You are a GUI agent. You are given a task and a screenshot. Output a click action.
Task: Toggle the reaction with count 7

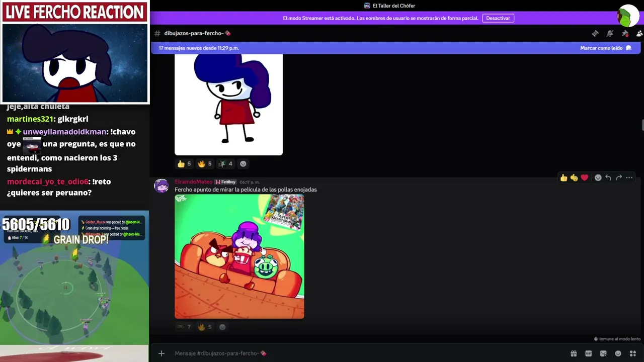pos(184,327)
